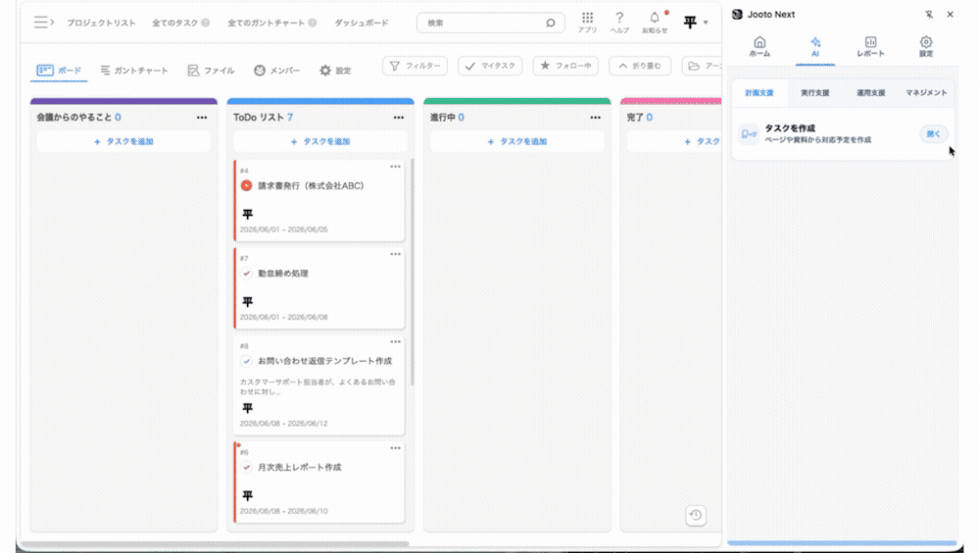Select the マネジメント AI tab
Screen dimensions: 980x553
(926, 92)
